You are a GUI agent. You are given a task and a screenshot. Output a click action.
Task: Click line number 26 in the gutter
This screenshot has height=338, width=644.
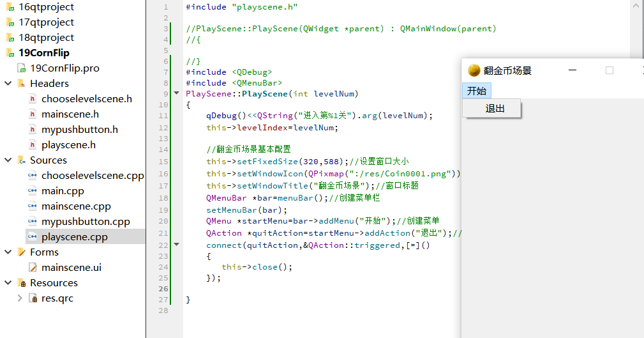[x=163, y=289]
